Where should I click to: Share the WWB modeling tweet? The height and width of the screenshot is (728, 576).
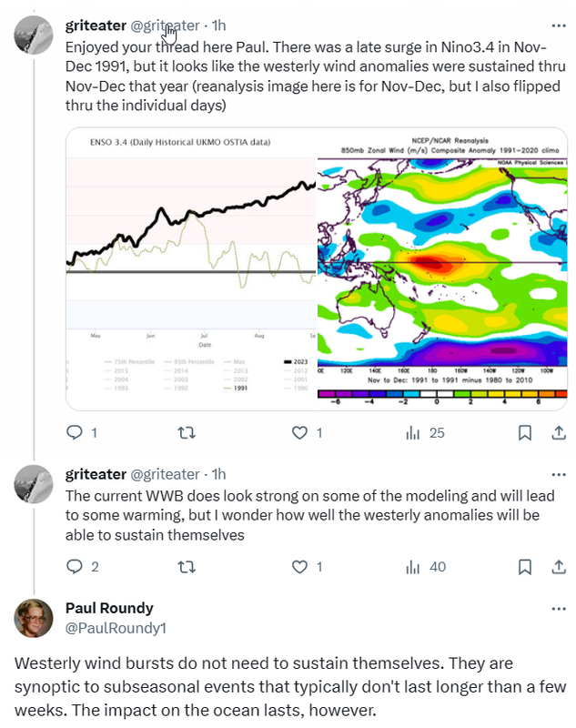coord(559,566)
